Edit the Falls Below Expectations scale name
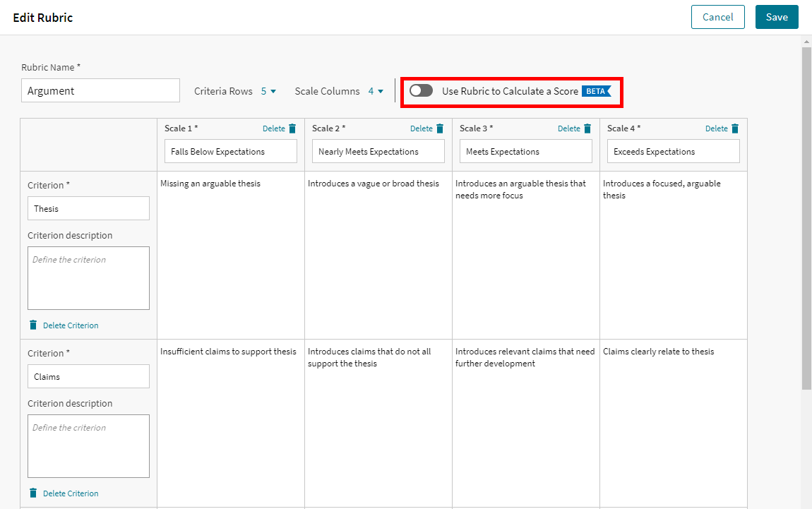The image size is (812, 509). (230, 151)
